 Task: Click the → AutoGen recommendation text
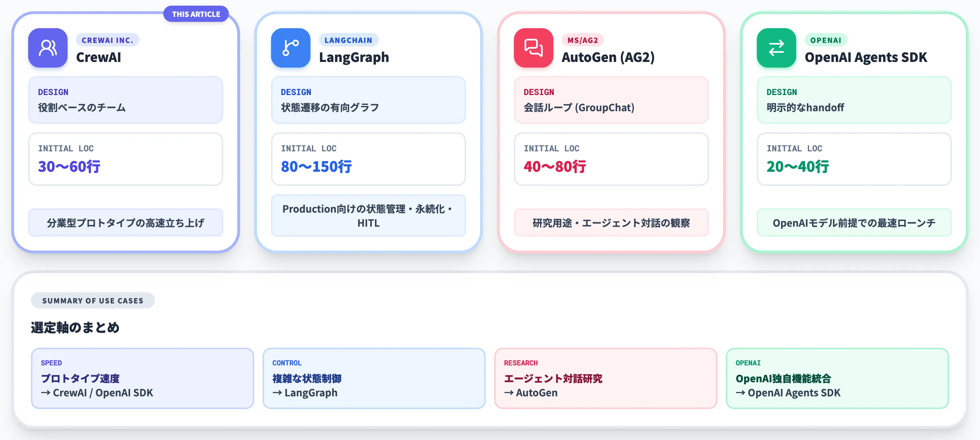click(531, 393)
